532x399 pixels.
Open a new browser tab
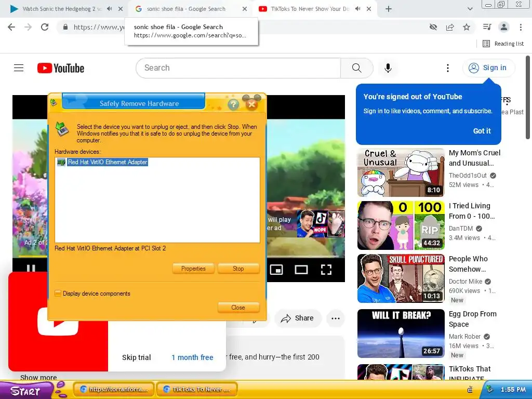tap(389, 9)
